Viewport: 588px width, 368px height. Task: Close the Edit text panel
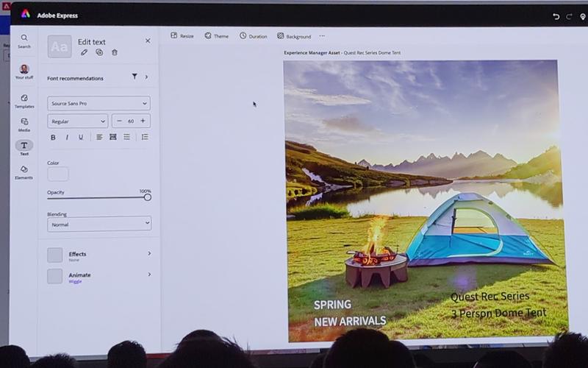pyautogui.click(x=148, y=40)
